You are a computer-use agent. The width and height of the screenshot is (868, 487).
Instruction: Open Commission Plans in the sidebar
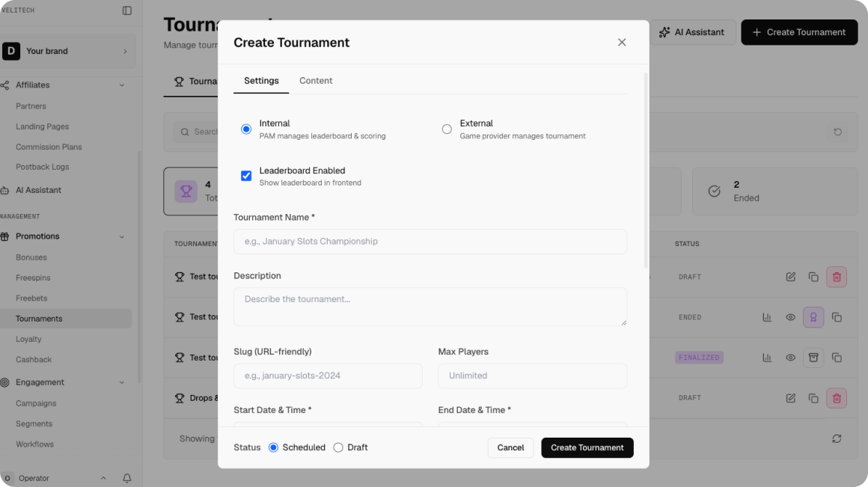[49, 147]
